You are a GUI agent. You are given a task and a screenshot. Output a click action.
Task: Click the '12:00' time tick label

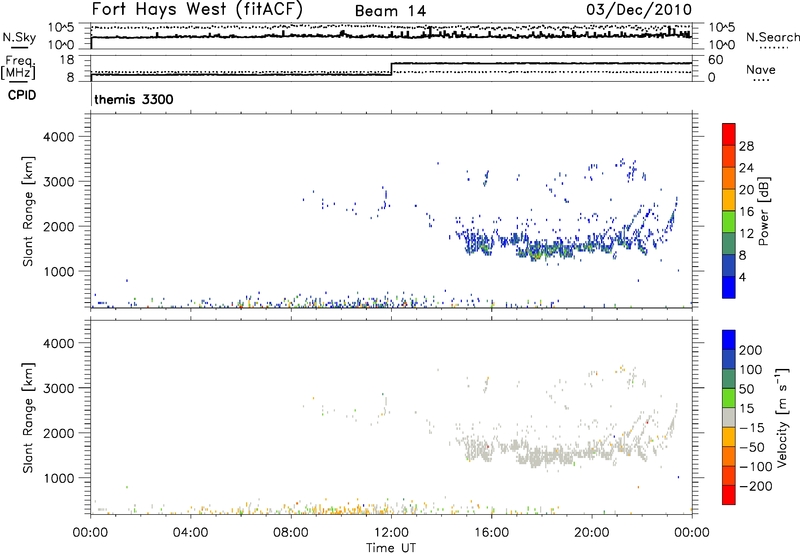[x=391, y=533]
